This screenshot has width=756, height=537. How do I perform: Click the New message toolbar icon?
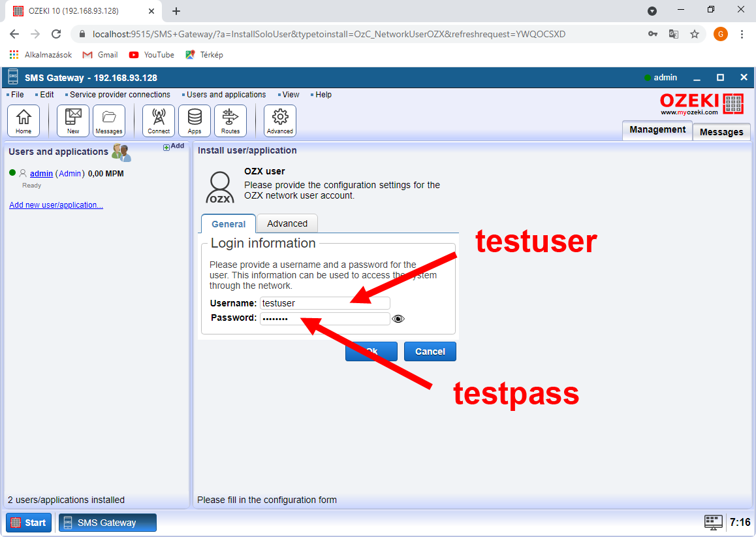pyautogui.click(x=73, y=121)
